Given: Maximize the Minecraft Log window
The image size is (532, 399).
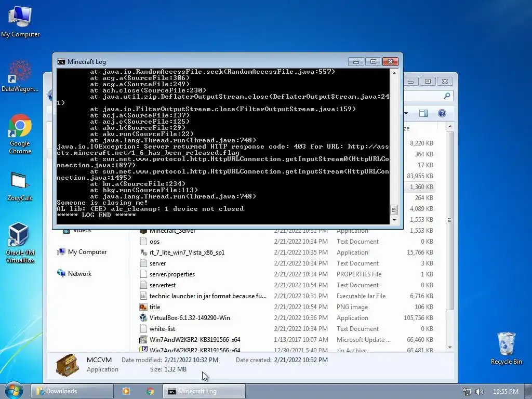Looking at the screenshot, I should pos(373,62).
